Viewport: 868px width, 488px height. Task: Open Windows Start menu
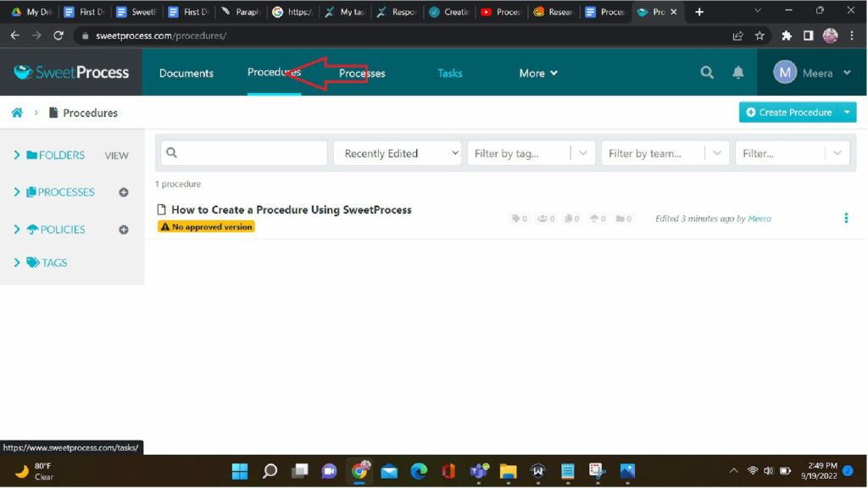pos(240,471)
